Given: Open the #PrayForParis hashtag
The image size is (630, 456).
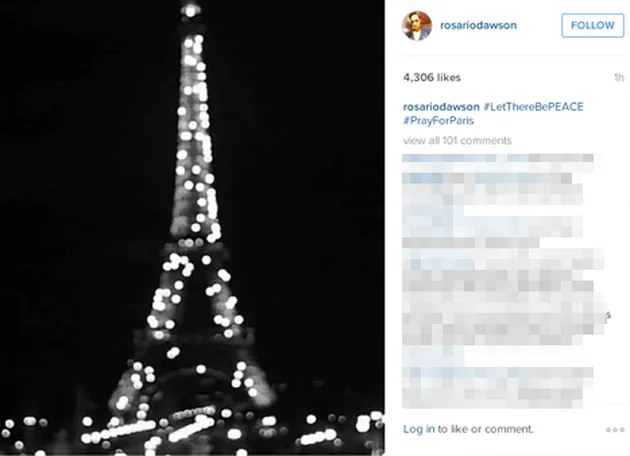Looking at the screenshot, I should pyautogui.click(x=438, y=121).
